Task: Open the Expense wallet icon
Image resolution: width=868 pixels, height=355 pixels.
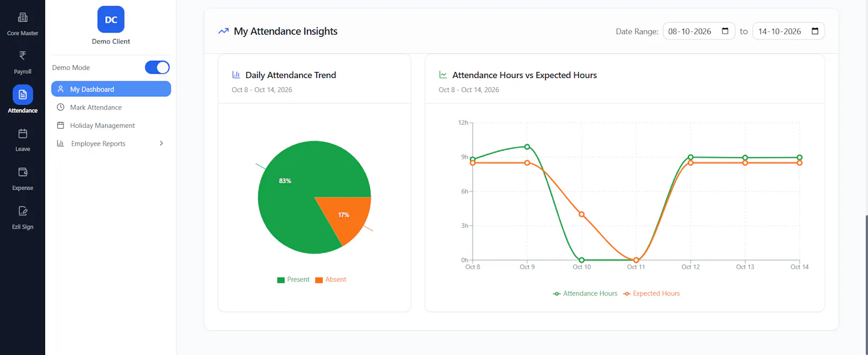Action: (23, 172)
